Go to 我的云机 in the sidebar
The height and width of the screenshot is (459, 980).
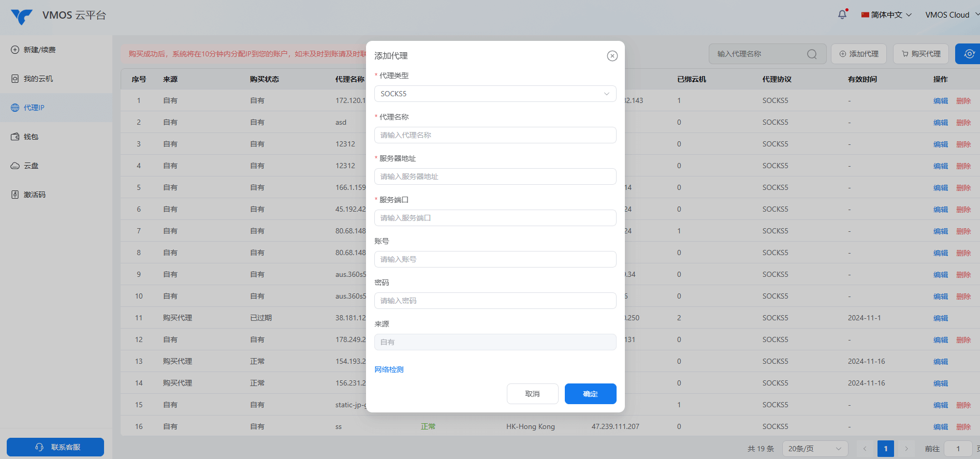tap(56, 79)
